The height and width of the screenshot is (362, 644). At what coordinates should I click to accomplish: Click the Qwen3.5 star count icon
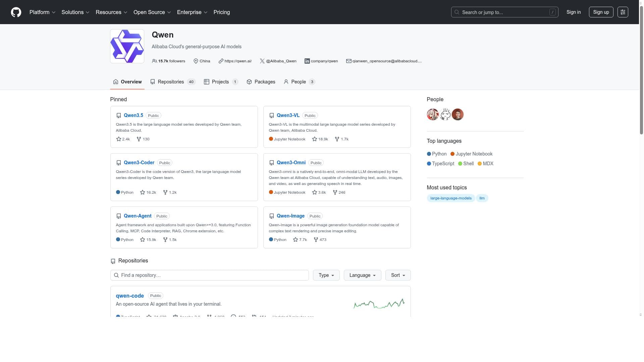click(x=118, y=139)
